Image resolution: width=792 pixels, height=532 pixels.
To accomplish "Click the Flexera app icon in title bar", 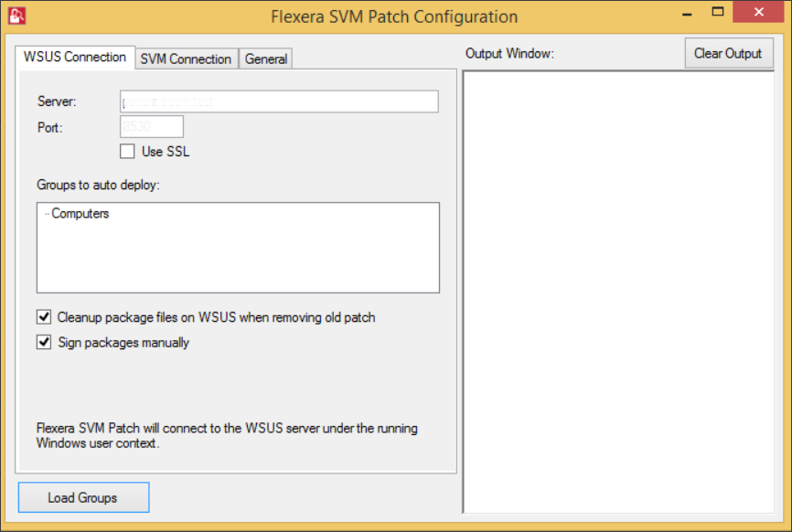I will [x=16, y=16].
